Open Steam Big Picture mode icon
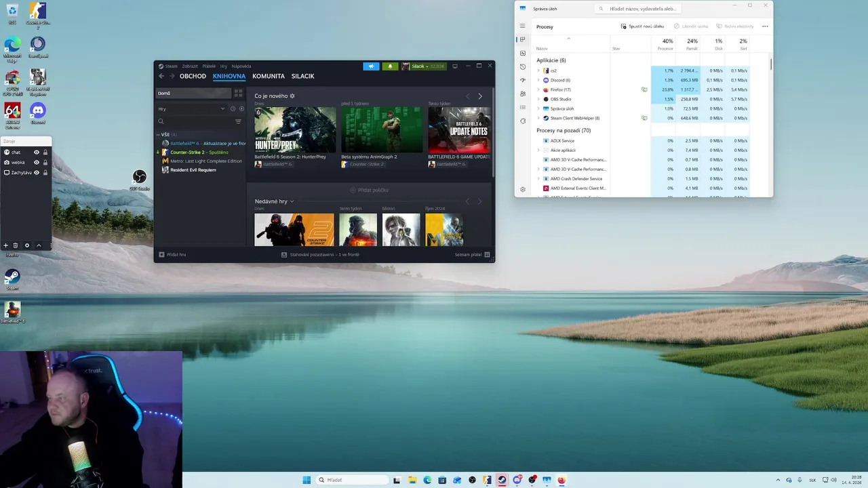The height and width of the screenshot is (488, 868). tap(455, 66)
